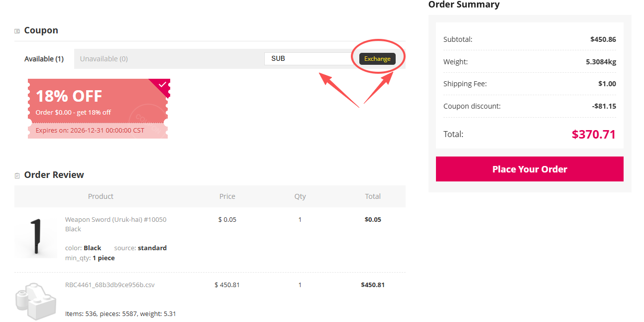The height and width of the screenshot is (322, 644).
Task: Toggle the checkmark on the 18% OFF coupon
Action: 163,85
